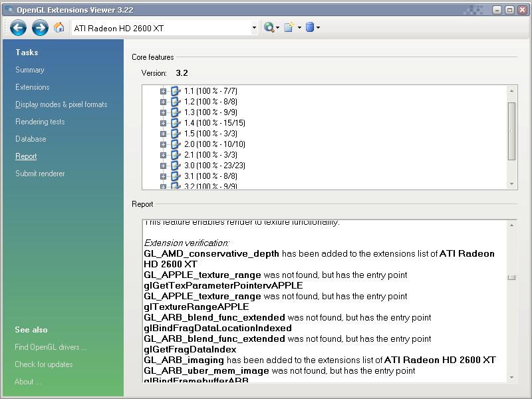Click the OpenGL Extensions Viewer title bar app icon
The width and height of the screenshot is (532, 399).
pos(9,9)
